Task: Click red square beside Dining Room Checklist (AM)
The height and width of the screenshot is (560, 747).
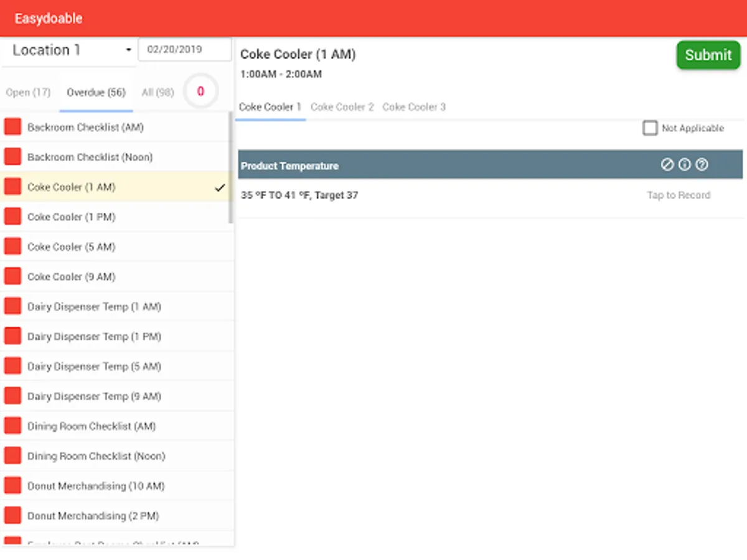Action: 12,426
